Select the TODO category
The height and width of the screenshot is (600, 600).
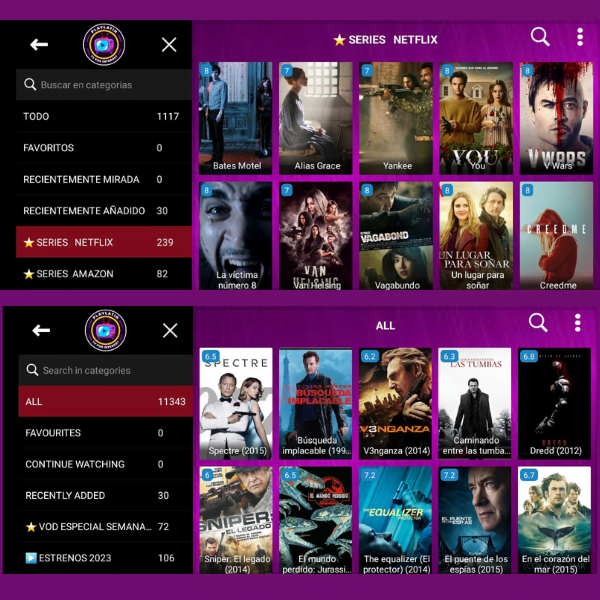coord(104,116)
